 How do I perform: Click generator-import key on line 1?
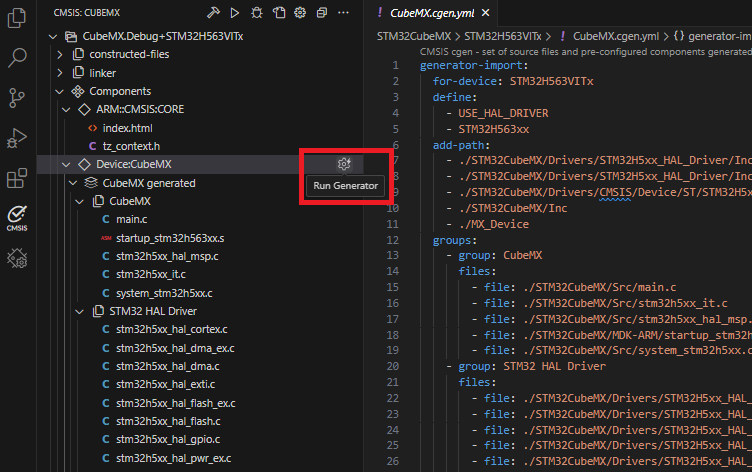pos(470,66)
